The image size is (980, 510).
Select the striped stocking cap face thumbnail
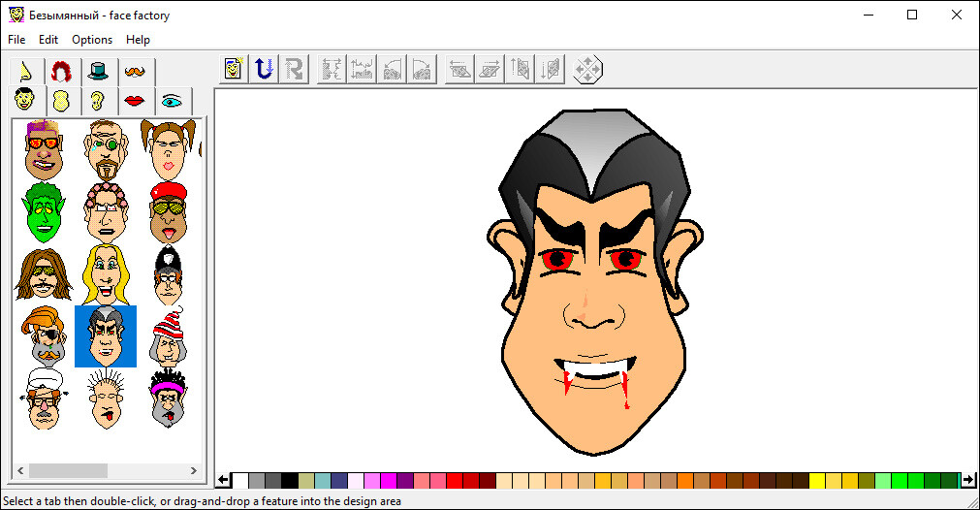168,336
